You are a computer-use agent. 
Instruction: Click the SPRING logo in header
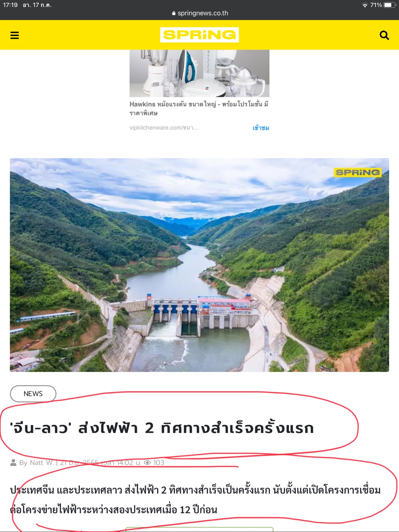pyautogui.click(x=199, y=35)
